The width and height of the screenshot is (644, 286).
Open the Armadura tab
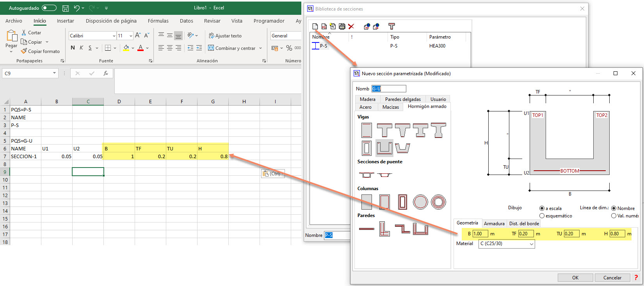pyautogui.click(x=494, y=224)
